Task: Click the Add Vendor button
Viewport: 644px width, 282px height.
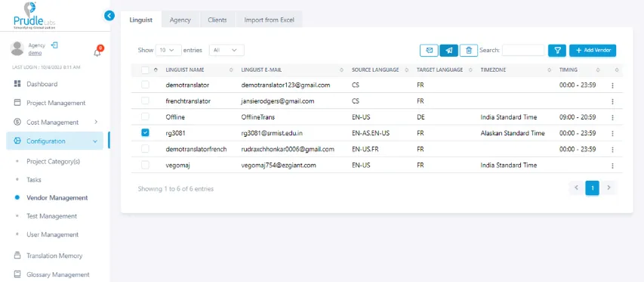Action: tap(593, 50)
